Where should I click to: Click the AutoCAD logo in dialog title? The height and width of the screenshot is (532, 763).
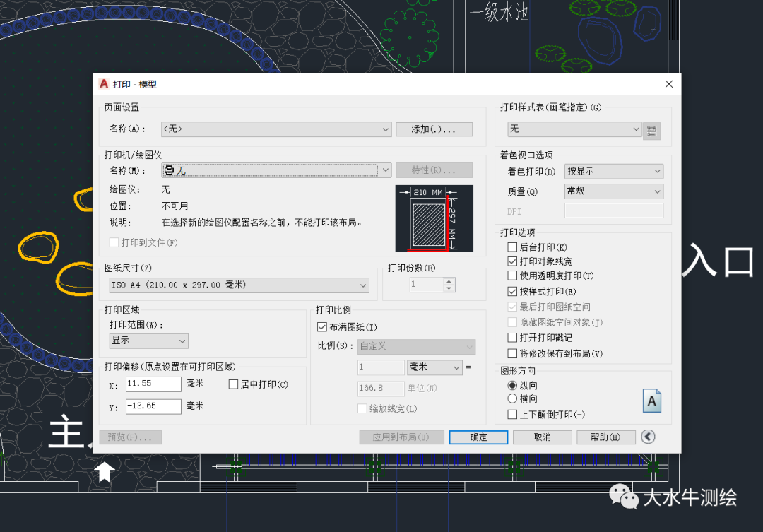pyautogui.click(x=104, y=84)
